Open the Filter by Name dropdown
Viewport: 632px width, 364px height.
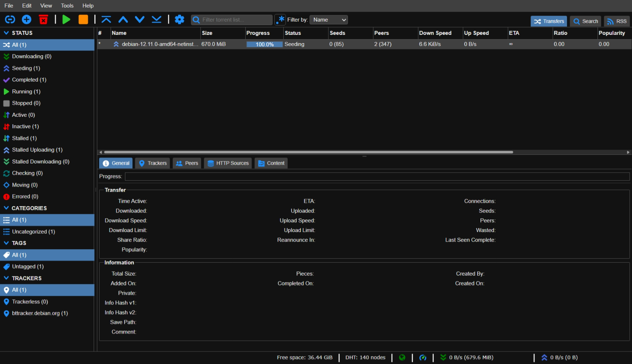[329, 20]
